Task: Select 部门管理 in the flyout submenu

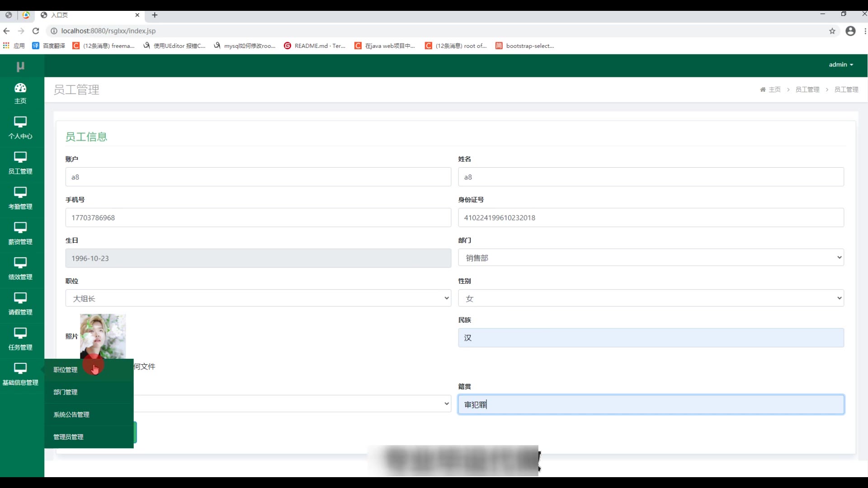Action: [x=66, y=392]
